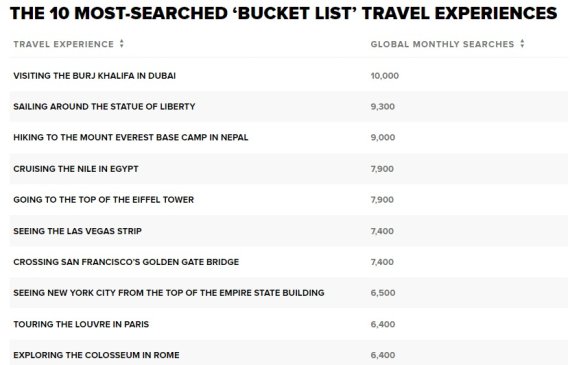The width and height of the screenshot is (570, 365).
Task: Click the 7,400 value for Las Vegas
Action: 382,231
